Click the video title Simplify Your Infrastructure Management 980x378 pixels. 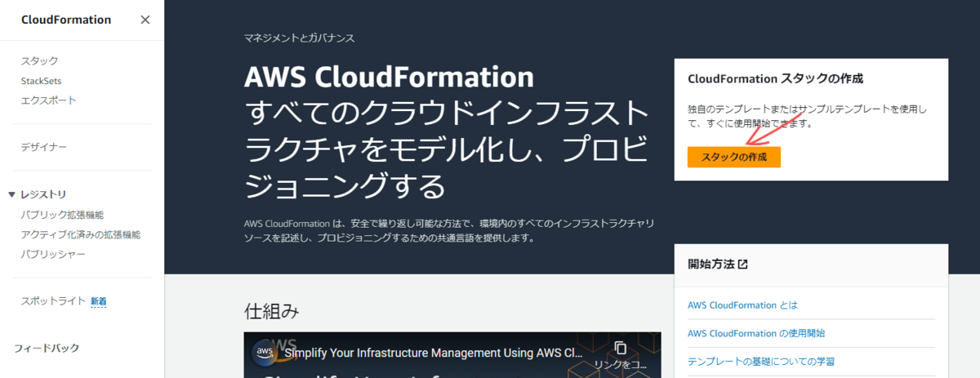point(434,353)
